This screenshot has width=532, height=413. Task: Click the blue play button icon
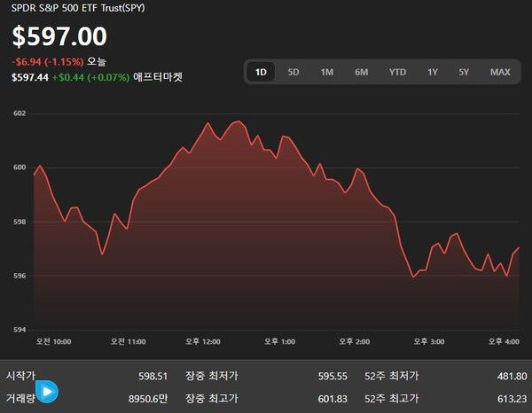tap(46, 391)
